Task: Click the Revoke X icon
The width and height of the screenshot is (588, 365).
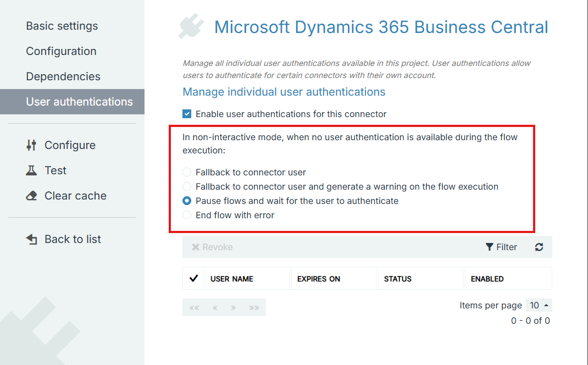Action: 196,247
